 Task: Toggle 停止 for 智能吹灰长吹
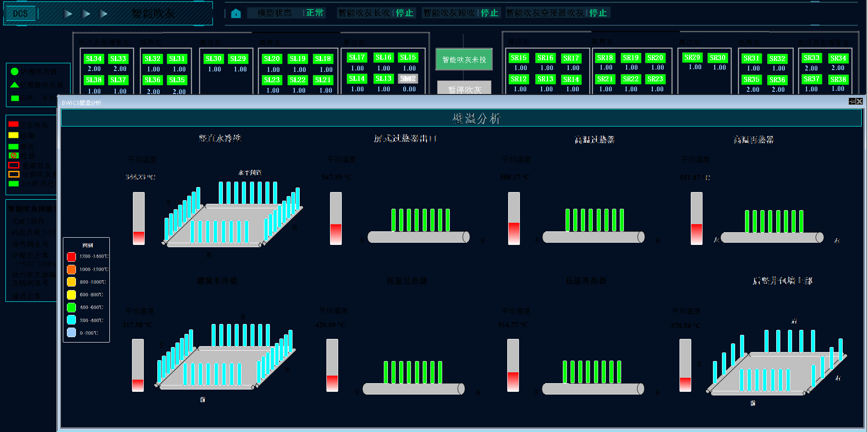point(405,13)
